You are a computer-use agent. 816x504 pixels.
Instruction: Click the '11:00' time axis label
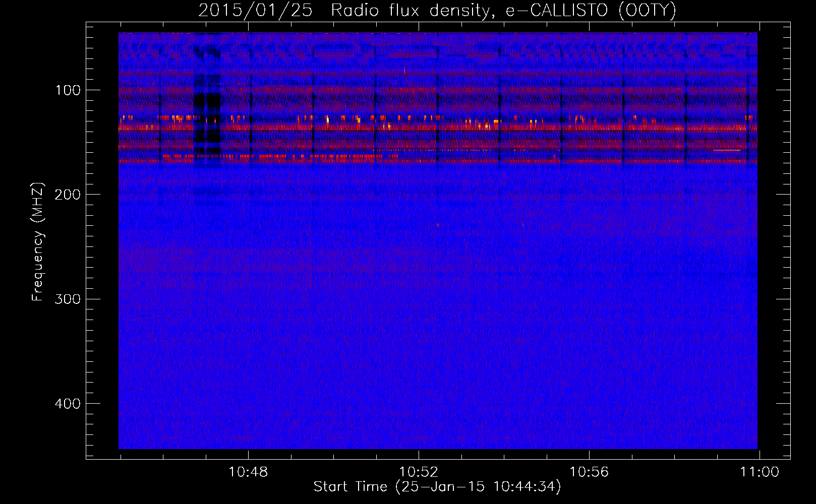[x=759, y=472]
